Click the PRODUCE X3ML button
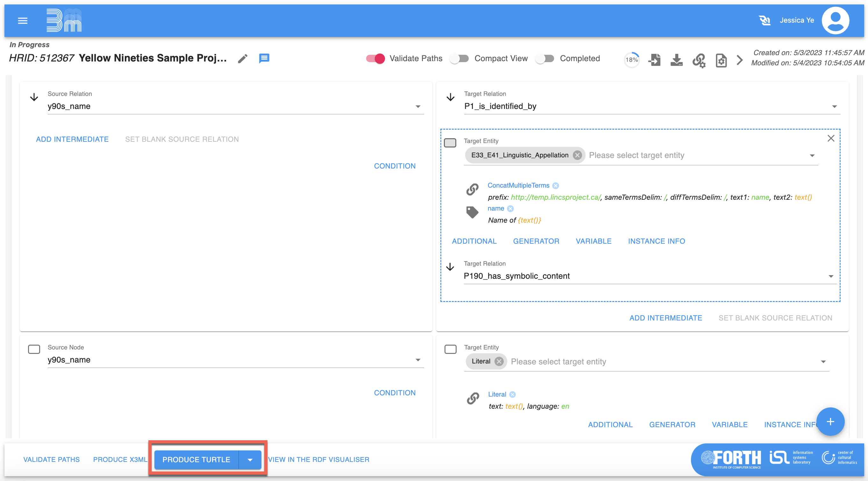Viewport: 868px width, 481px height. click(x=120, y=459)
